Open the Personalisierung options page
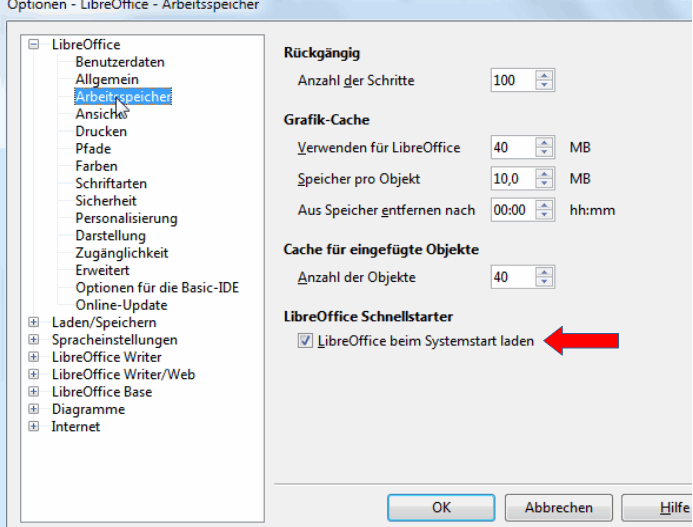Image resolution: width=693 pixels, height=527 pixels. click(126, 218)
